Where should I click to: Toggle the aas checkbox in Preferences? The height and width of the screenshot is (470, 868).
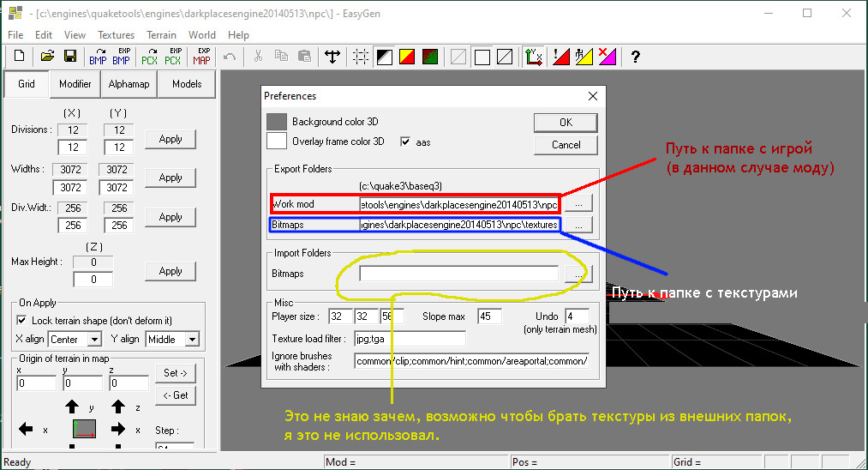coord(405,142)
